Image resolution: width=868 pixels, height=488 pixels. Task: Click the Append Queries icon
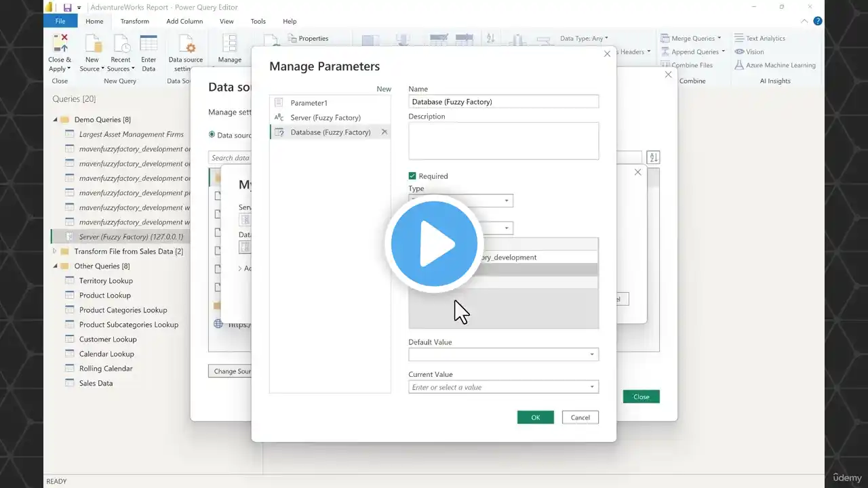coord(665,52)
